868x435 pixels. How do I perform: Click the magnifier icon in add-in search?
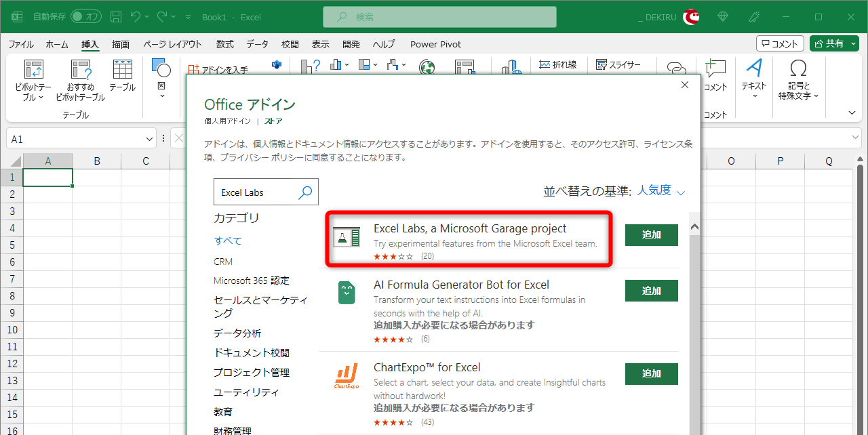306,192
